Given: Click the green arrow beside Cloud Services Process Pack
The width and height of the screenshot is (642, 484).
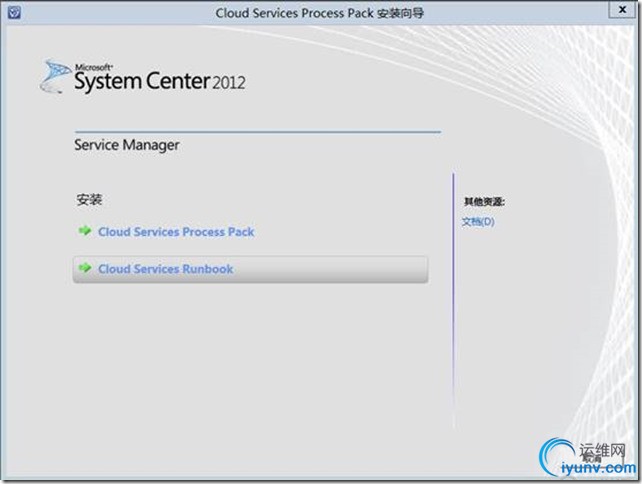Looking at the screenshot, I should point(85,231).
